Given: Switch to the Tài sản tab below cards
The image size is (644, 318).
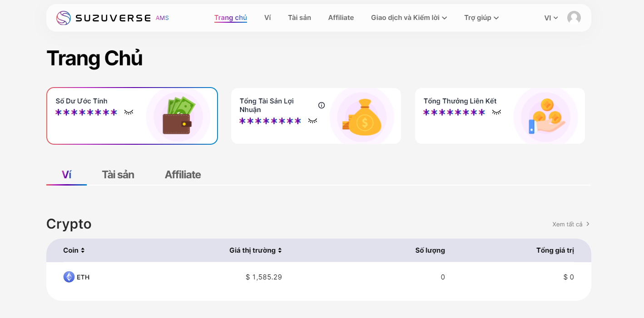Looking at the screenshot, I should [x=118, y=175].
